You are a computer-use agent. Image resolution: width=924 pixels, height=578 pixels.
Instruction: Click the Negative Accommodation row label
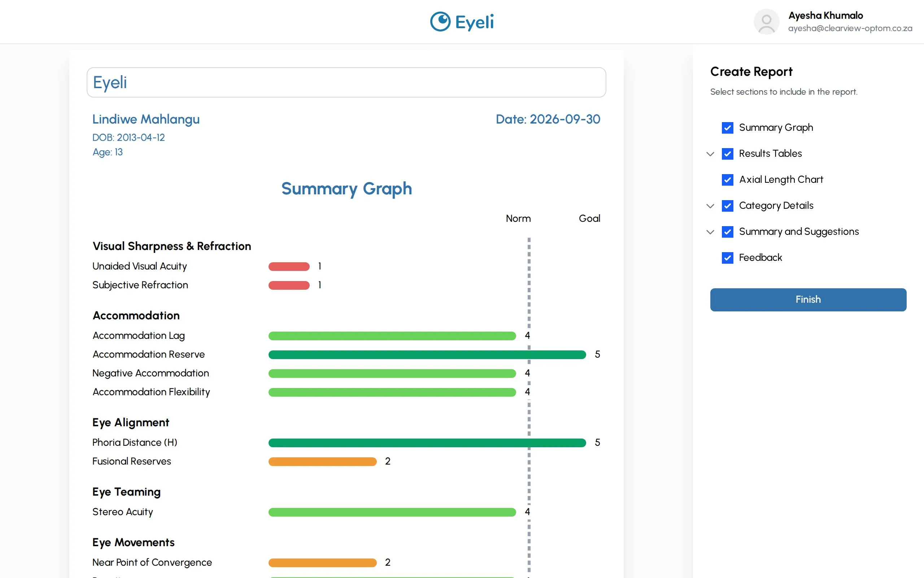pos(151,373)
